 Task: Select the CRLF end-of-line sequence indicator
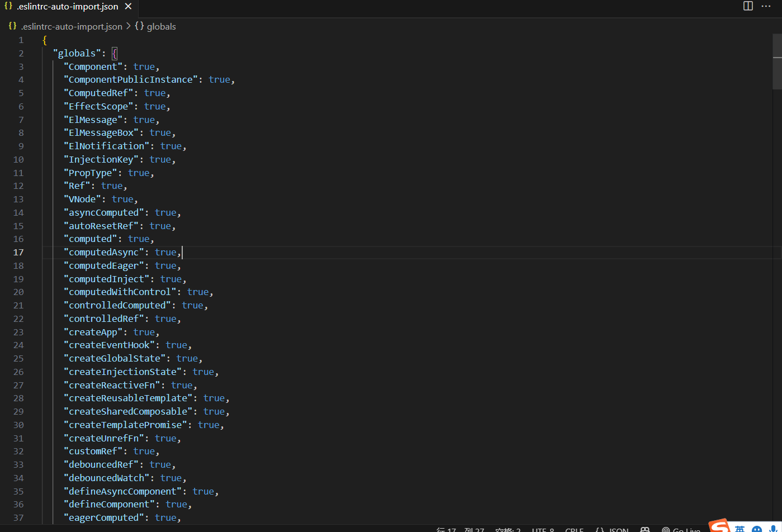(574, 529)
